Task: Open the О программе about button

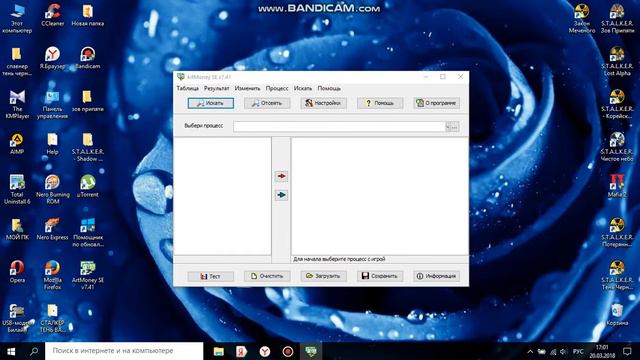Action: click(436, 103)
